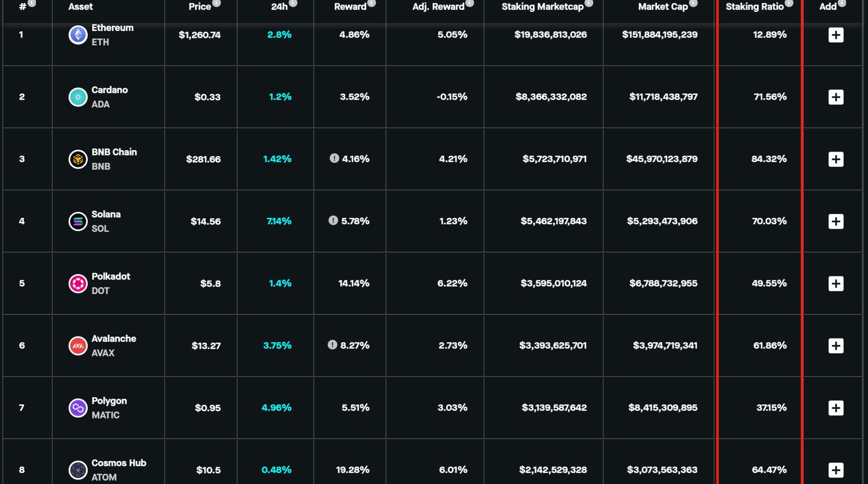Click the warning icon beside Avalanche reward

(332, 345)
